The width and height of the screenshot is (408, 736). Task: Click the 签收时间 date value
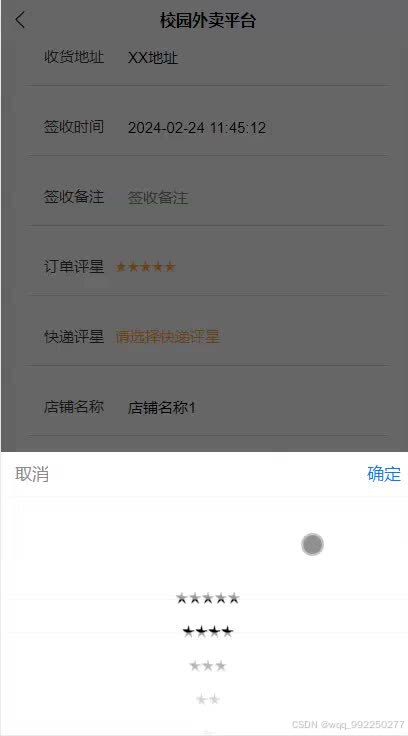tap(197, 128)
